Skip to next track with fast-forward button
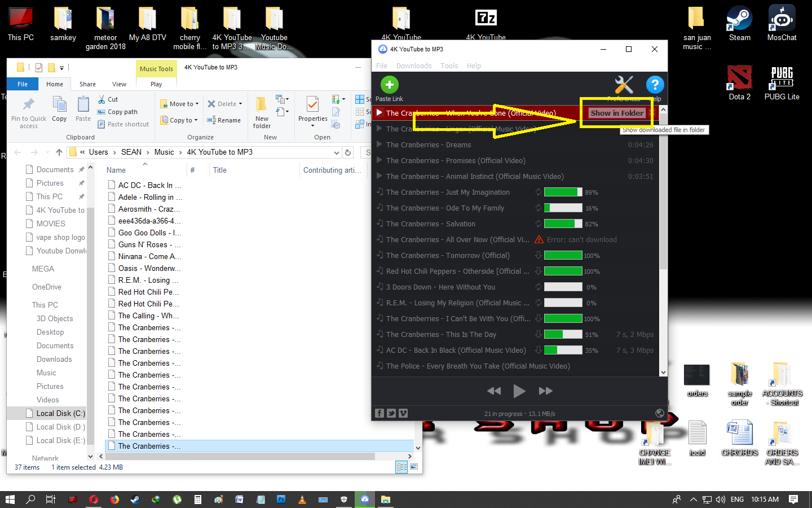 coord(545,391)
